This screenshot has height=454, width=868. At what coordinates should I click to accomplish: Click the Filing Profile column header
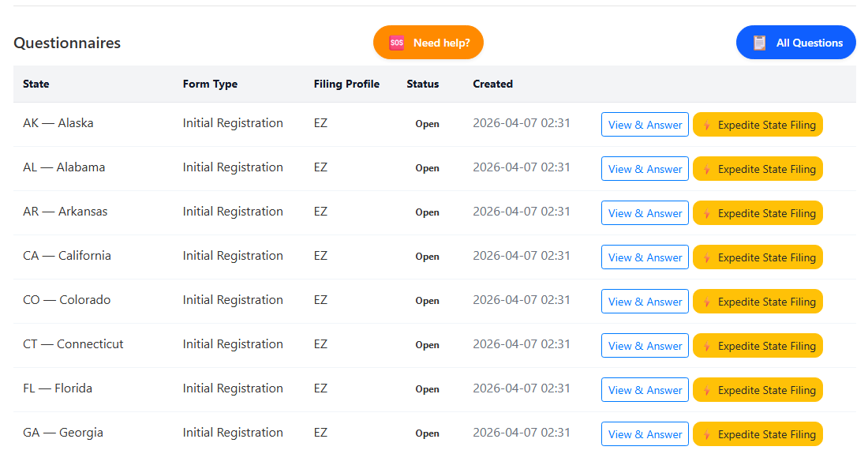(346, 84)
